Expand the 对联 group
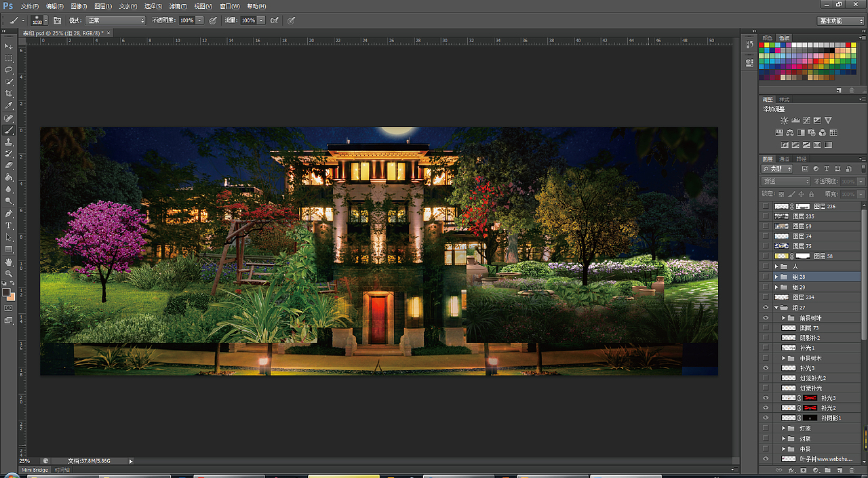868x478 pixels. pos(784,439)
